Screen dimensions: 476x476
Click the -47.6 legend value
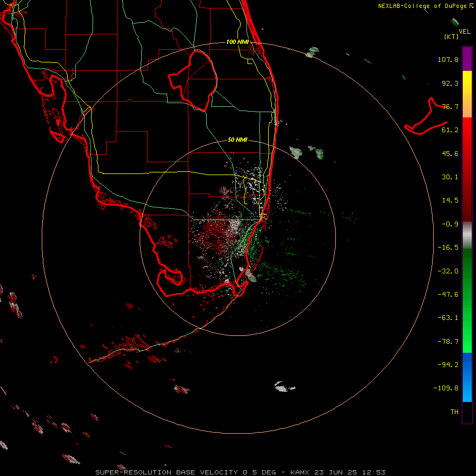tap(448, 295)
